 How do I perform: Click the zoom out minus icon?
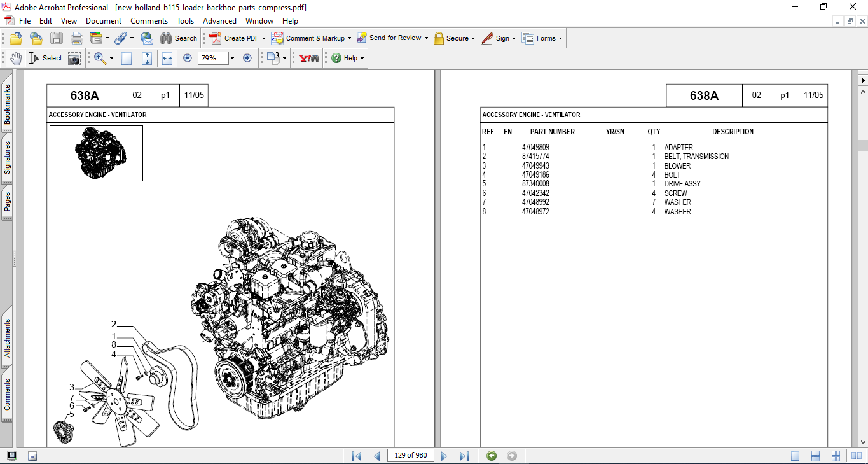188,58
